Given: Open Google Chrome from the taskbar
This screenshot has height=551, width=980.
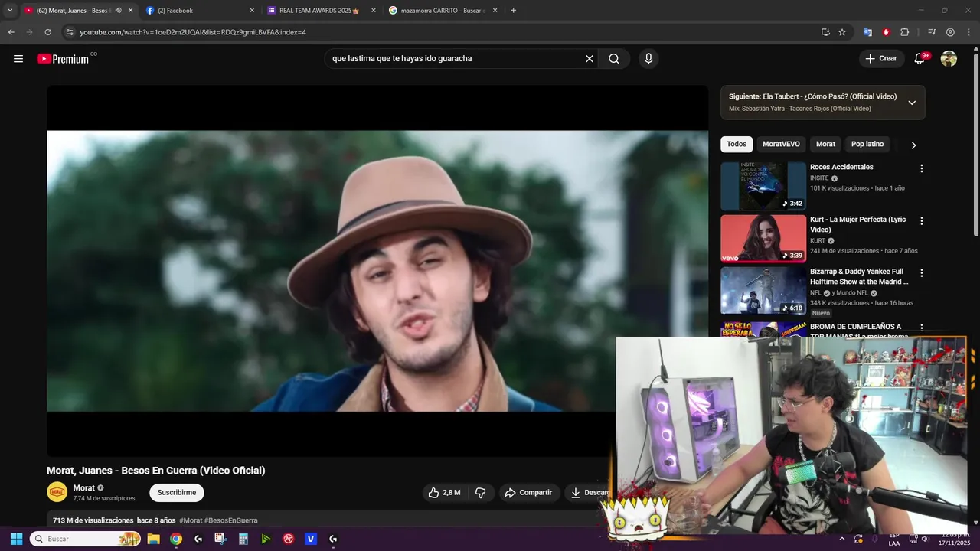Looking at the screenshot, I should pos(176,539).
